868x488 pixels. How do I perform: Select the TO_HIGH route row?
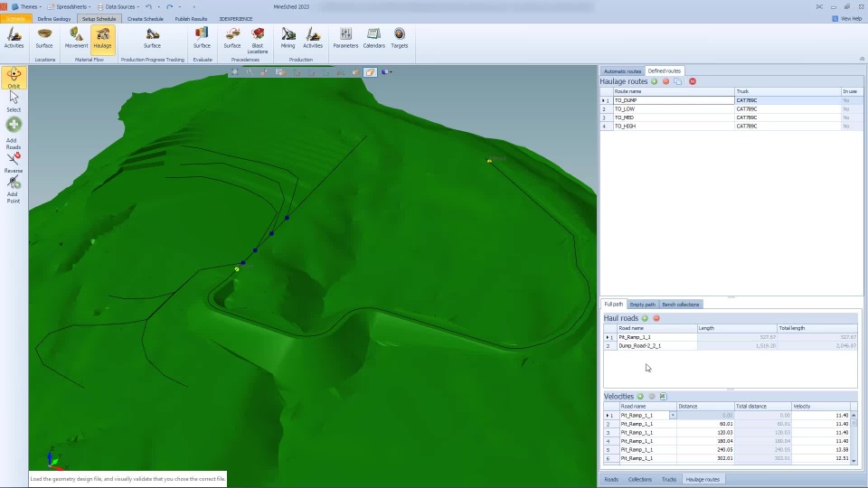coord(731,127)
